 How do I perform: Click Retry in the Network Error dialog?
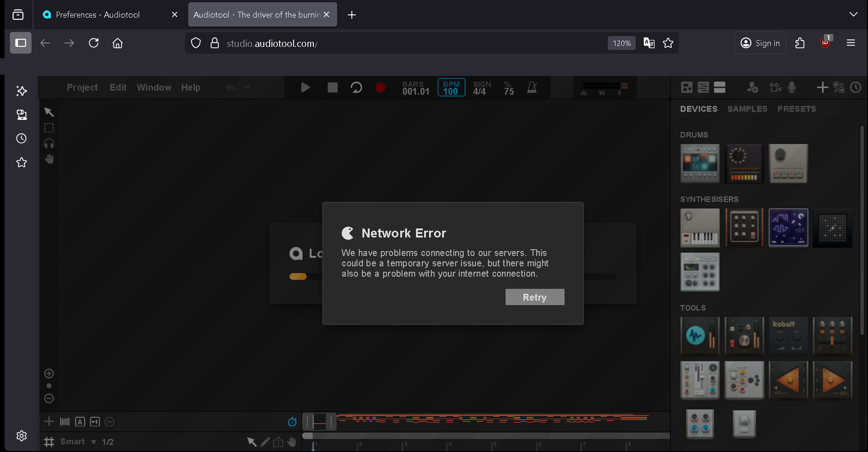(534, 297)
